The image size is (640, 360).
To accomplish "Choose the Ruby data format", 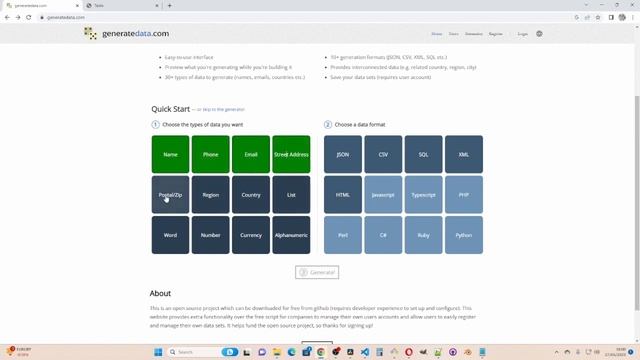I will point(423,235).
